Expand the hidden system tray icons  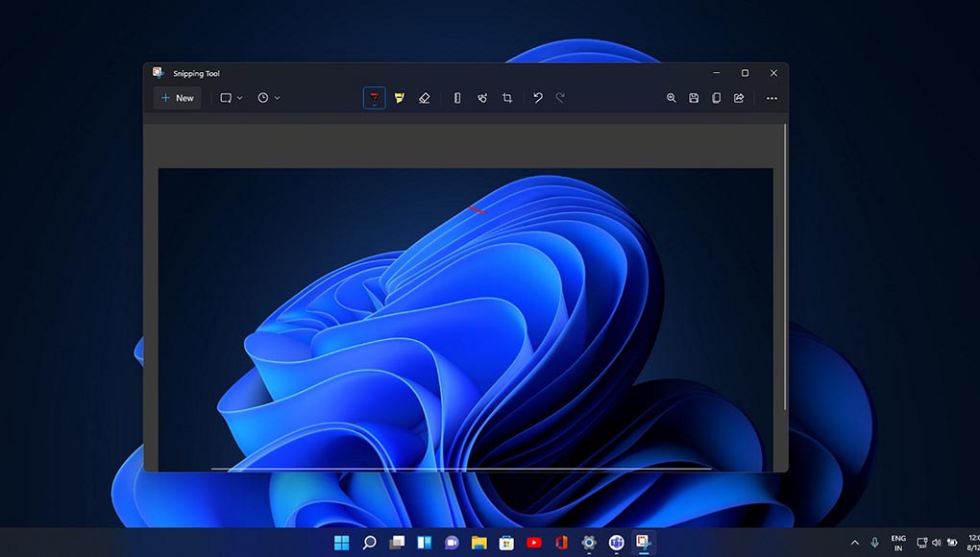[x=855, y=543]
